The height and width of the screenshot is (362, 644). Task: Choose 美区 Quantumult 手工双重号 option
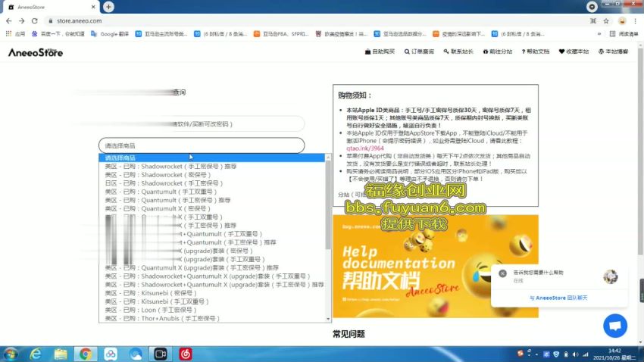(x=212, y=192)
